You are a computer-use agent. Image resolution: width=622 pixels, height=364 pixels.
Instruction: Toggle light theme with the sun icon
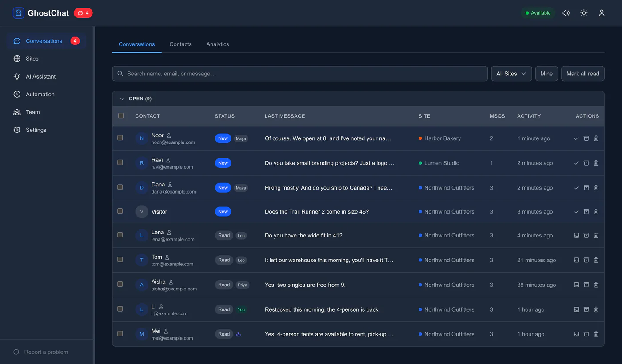point(584,13)
